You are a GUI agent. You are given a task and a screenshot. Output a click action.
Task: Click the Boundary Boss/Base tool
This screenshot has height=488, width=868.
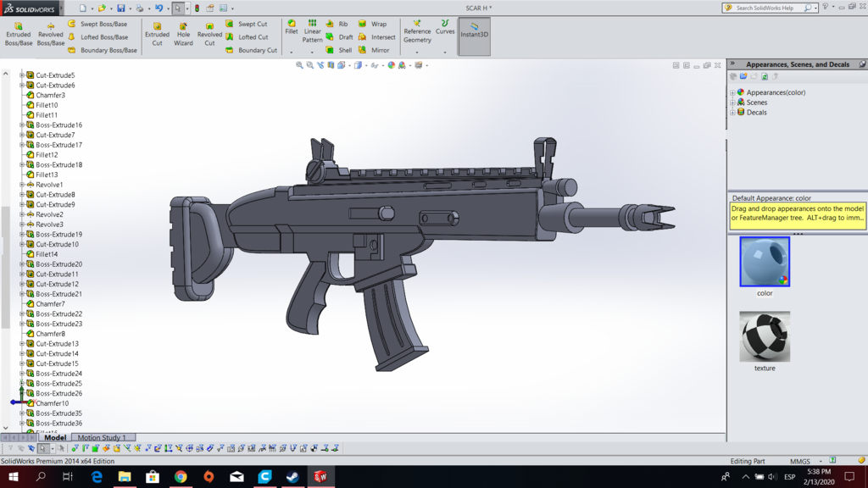tap(103, 50)
